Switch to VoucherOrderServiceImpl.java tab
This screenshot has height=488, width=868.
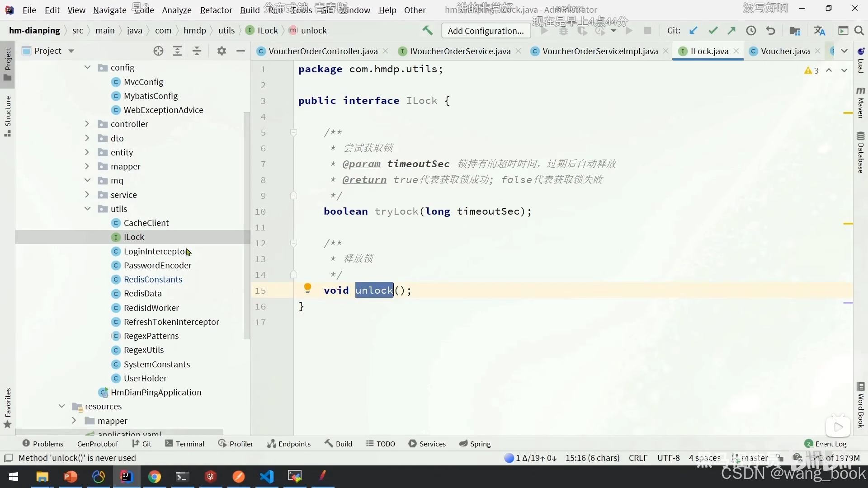tap(599, 51)
